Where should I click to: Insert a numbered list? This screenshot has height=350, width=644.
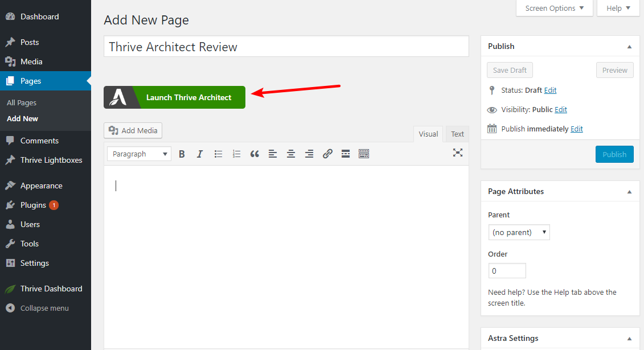pos(236,154)
